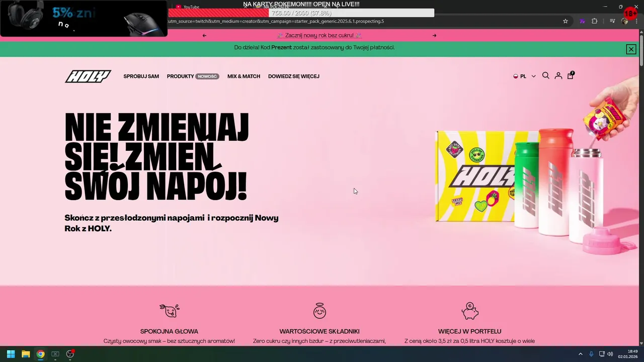Click the Skończ z przesłodzonymi napojami subtitle
Image resolution: width=644 pixels, height=362 pixels.
pyautogui.click(x=172, y=223)
